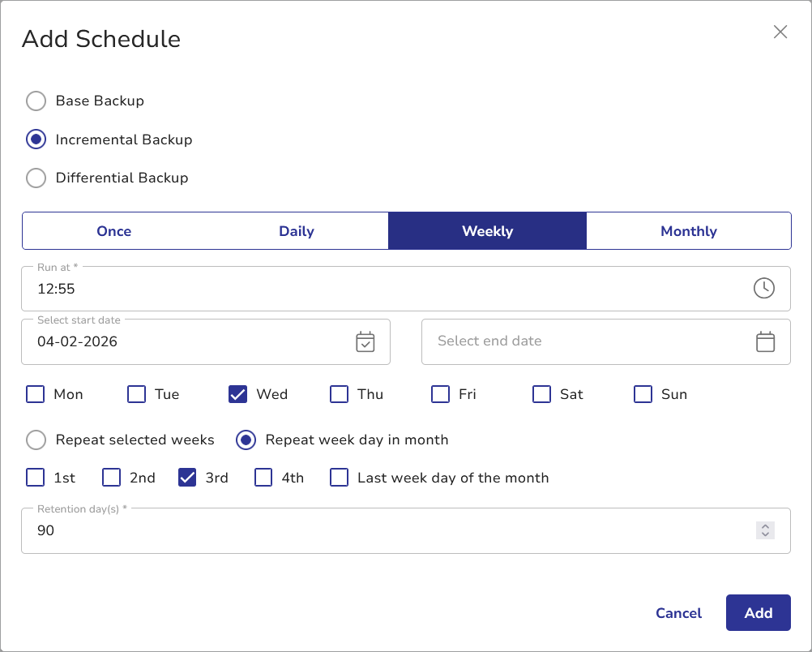Check the Mon day checkbox
This screenshot has height=652, width=812.
point(36,394)
